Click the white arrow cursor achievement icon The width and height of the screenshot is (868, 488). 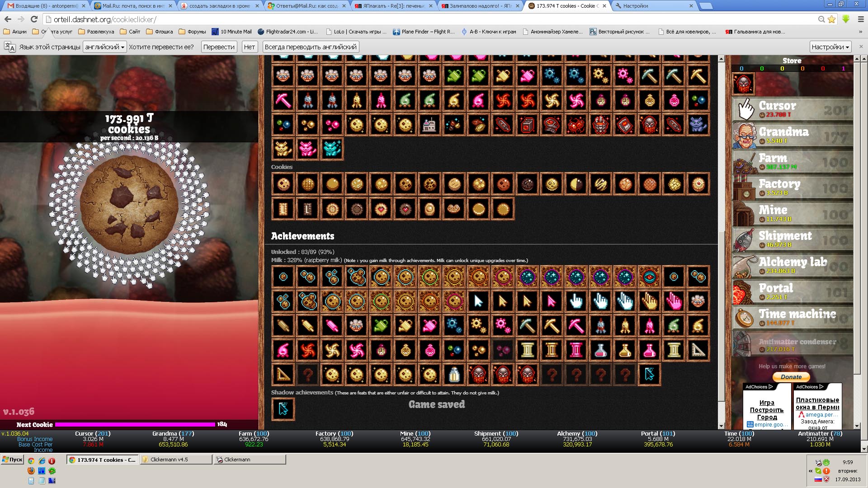point(479,301)
